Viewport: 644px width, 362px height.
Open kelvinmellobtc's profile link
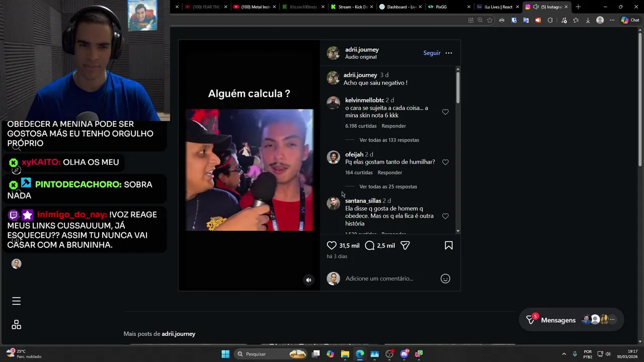[x=364, y=100]
